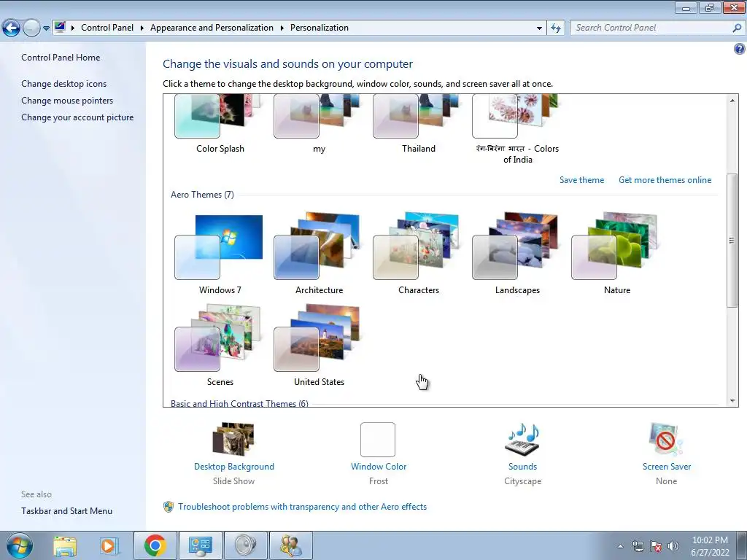Image resolution: width=747 pixels, height=560 pixels.
Task: Open the Help question mark icon
Action: [x=740, y=49]
